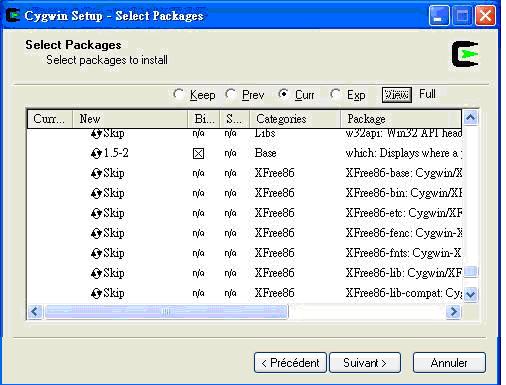This screenshot has width=506, height=385.
Task: Click vertical scrollbar up arrow
Action: coord(470,118)
